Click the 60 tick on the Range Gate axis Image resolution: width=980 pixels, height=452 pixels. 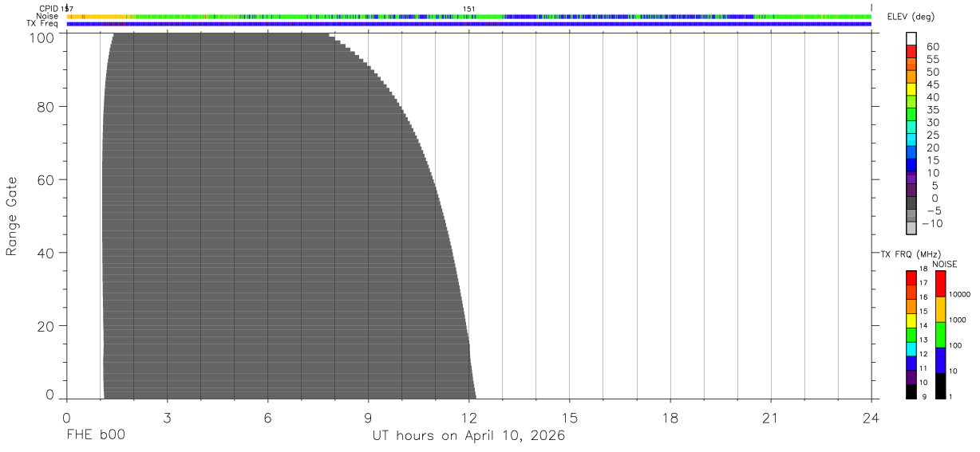pos(47,180)
